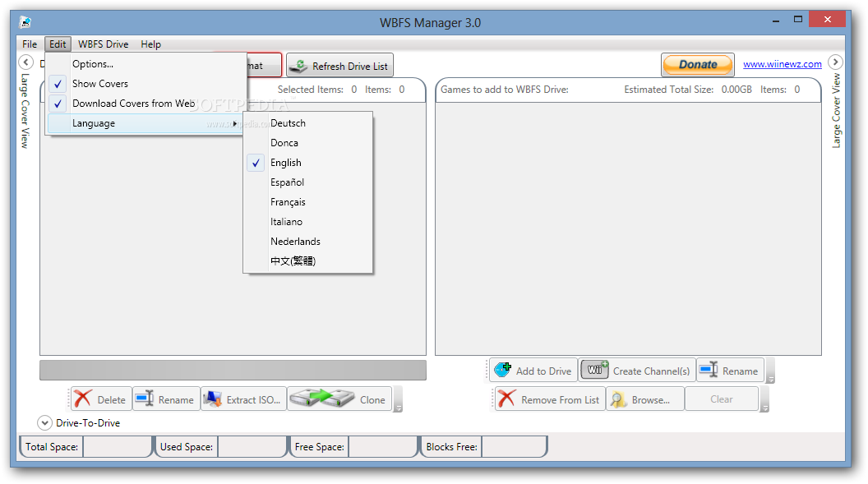Click the Browse magnifier icon

[618, 399]
